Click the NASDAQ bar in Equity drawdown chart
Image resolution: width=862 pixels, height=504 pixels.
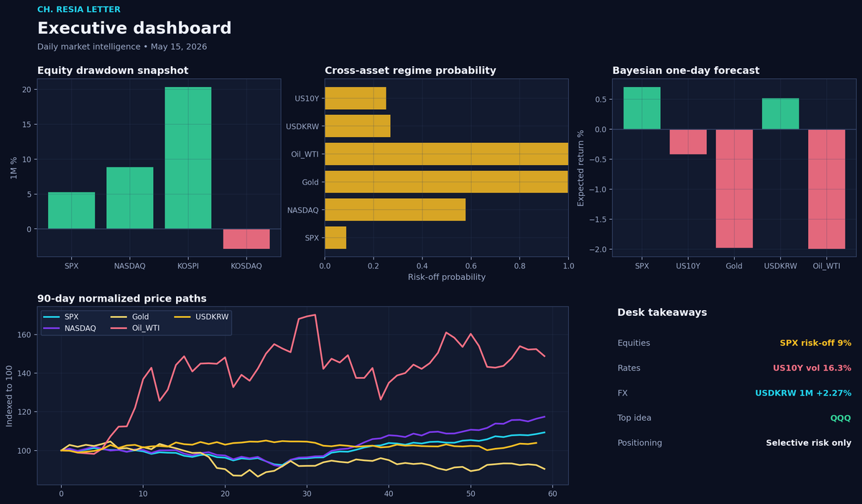[130, 198]
